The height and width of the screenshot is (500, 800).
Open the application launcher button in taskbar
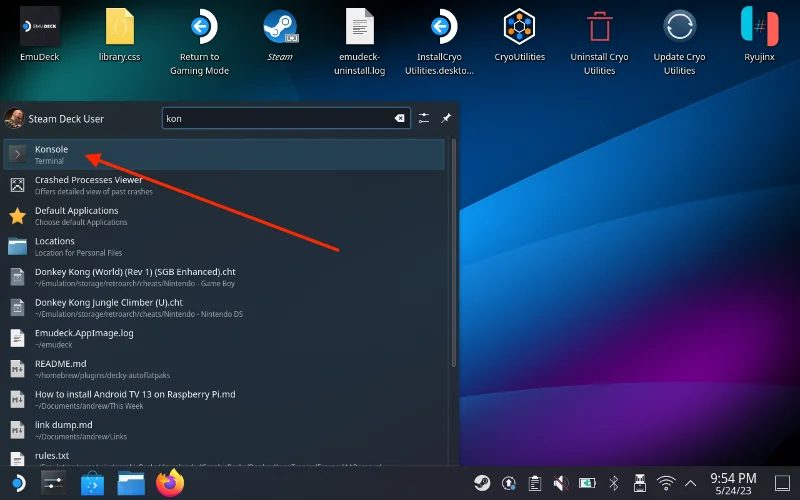point(18,483)
